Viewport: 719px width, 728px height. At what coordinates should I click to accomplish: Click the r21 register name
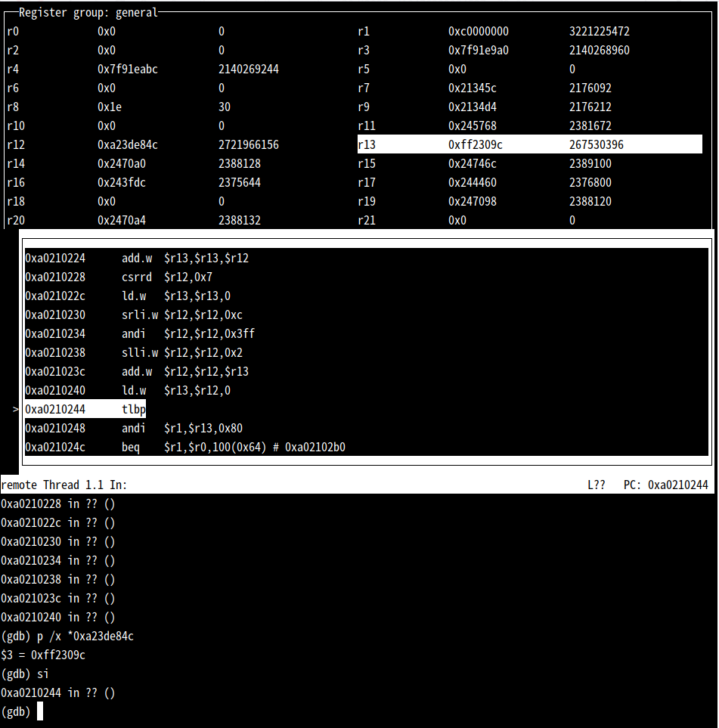[367, 220]
